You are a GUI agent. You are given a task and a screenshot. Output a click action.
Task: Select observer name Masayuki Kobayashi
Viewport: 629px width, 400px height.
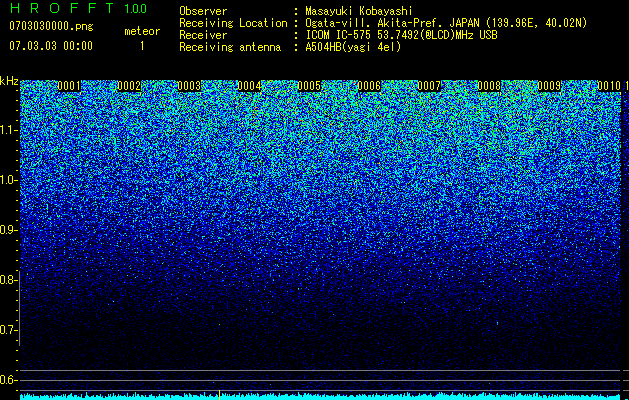click(359, 11)
